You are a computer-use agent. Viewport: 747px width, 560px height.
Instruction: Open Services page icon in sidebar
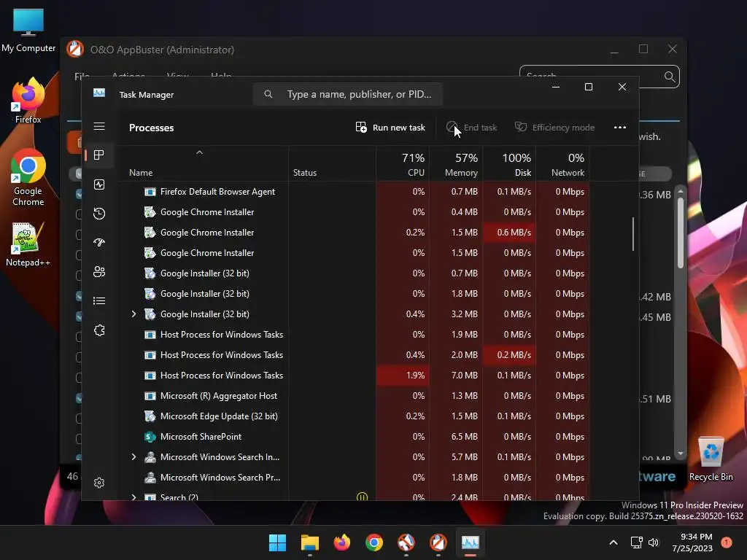[99, 330]
